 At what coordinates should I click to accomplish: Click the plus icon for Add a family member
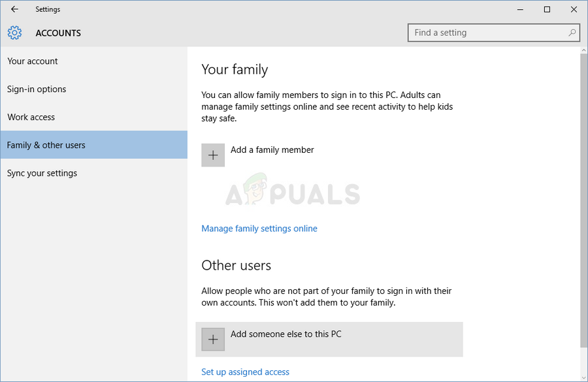pos(213,155)
